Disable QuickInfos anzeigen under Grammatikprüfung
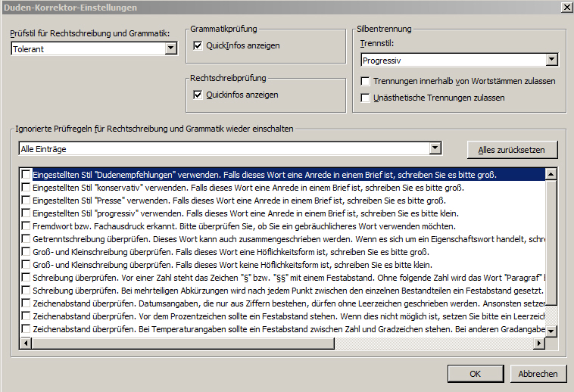 198,46
